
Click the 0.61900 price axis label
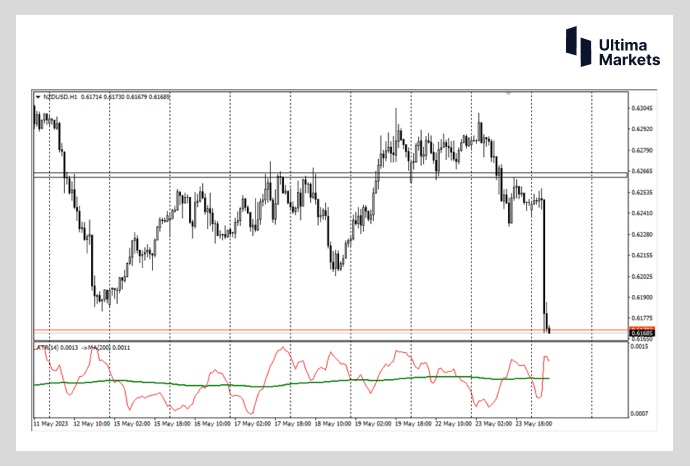(x=642, y=298)
